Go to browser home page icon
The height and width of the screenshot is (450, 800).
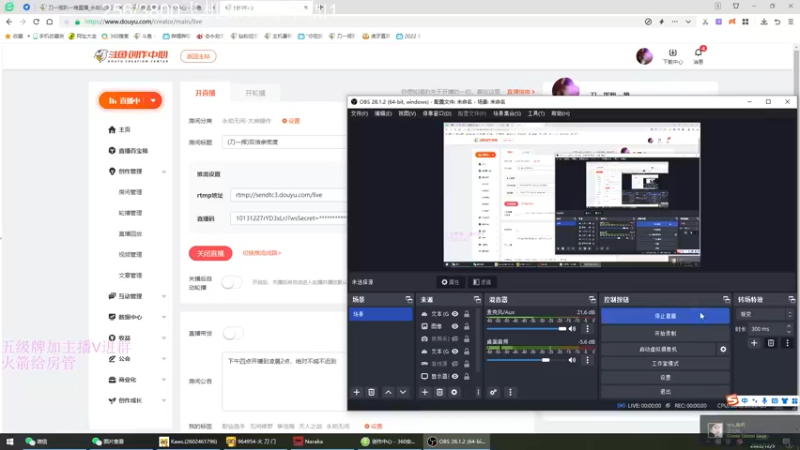[49, 21]
